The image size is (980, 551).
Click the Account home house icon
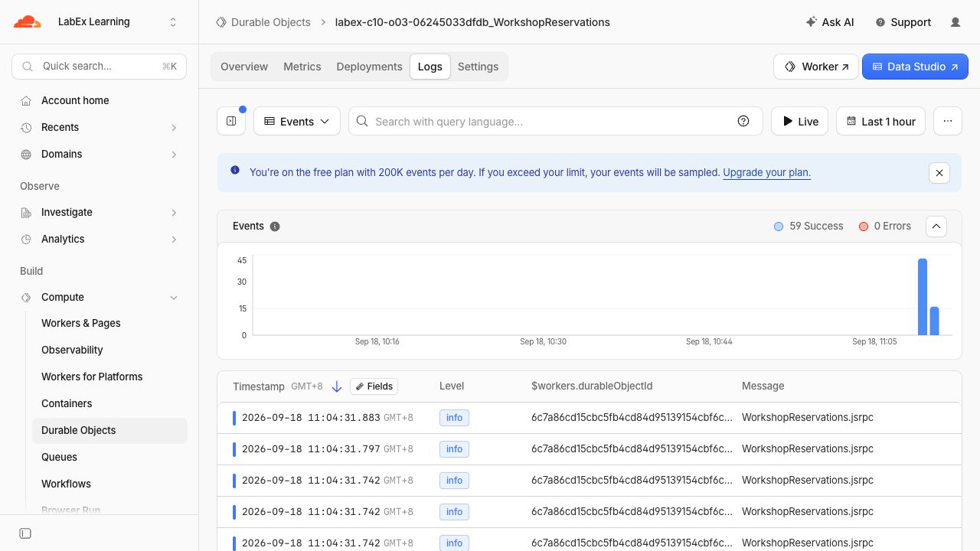pyautogui.click(x=26, y=100)
